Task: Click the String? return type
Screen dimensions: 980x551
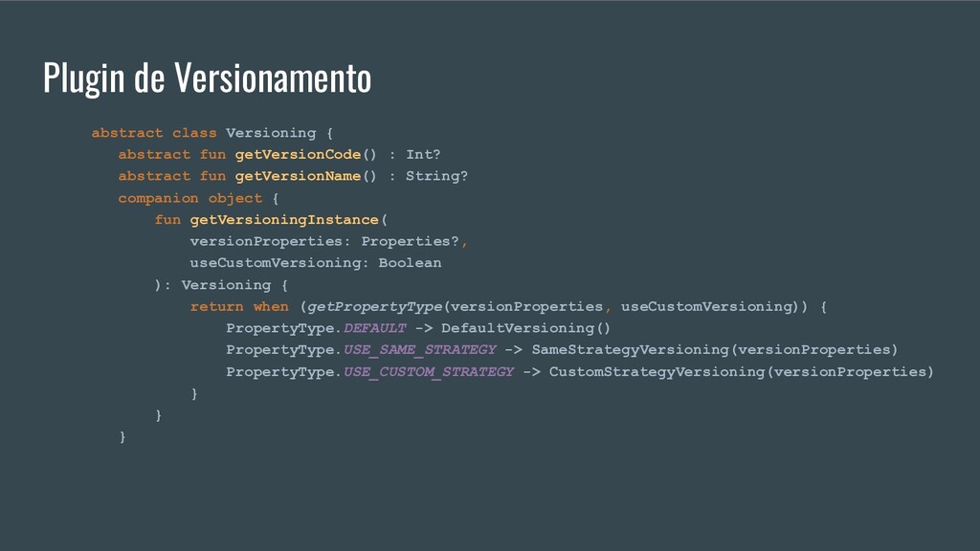Action: 436,176
